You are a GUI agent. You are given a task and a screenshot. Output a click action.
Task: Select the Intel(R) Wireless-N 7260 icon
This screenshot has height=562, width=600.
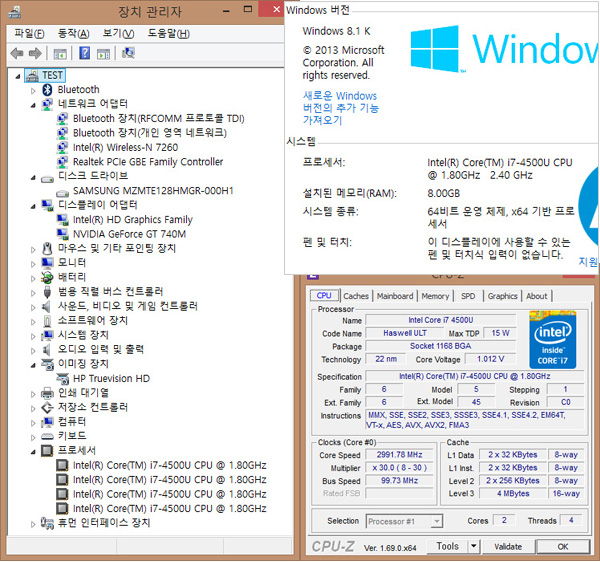tap(62, 147)
